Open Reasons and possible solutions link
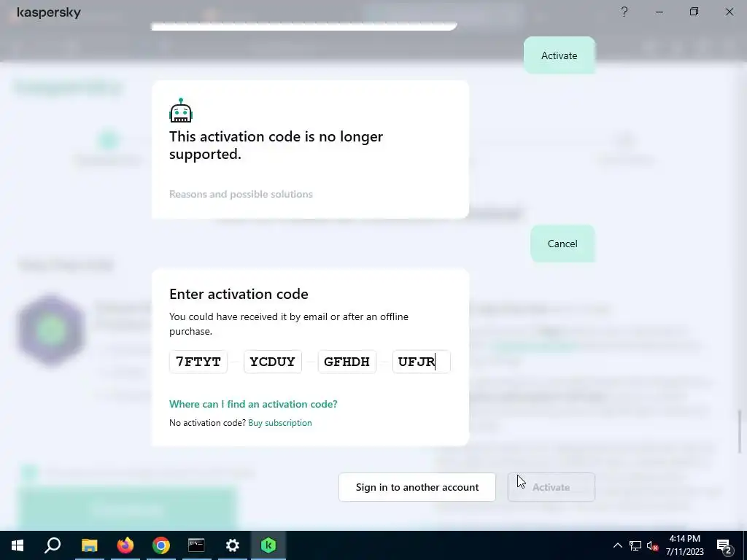The height and width of the screenshot is (560, 747). point(241,194)
